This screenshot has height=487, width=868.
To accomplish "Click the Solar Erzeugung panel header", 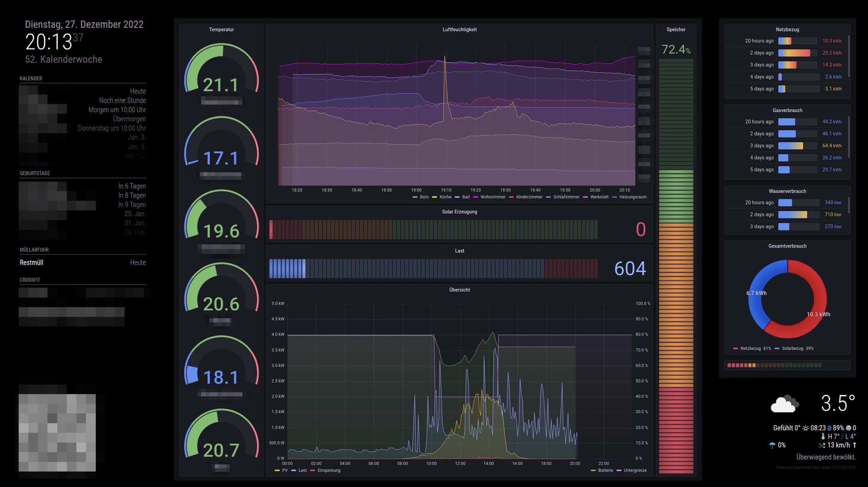I will point(459,212).
